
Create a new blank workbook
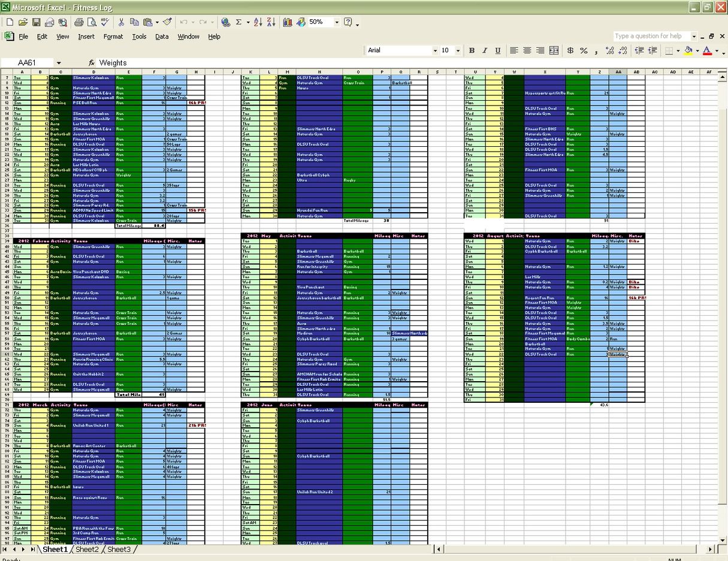tap(10, 22)
